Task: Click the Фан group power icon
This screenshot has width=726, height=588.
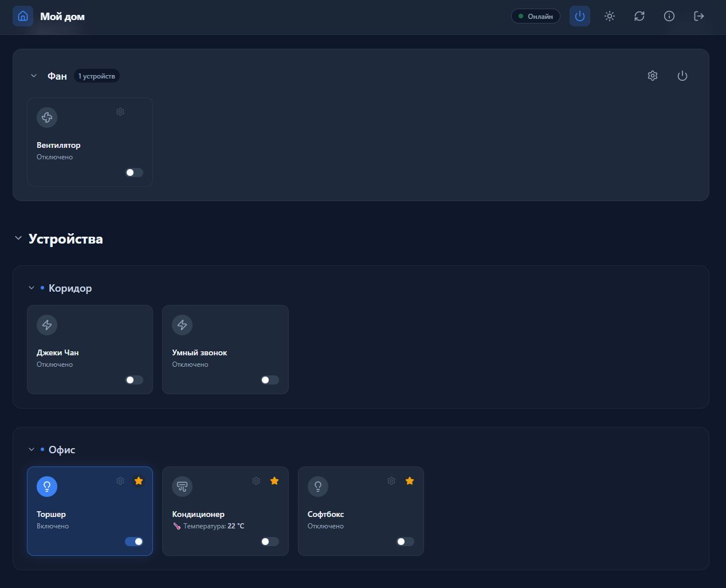Action: [682, 76]
